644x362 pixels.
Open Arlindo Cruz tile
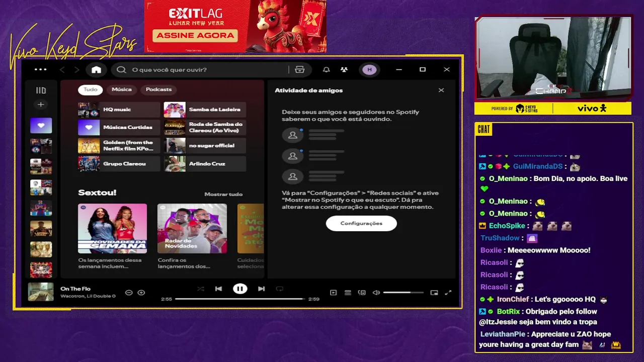[x=205, y=164]
